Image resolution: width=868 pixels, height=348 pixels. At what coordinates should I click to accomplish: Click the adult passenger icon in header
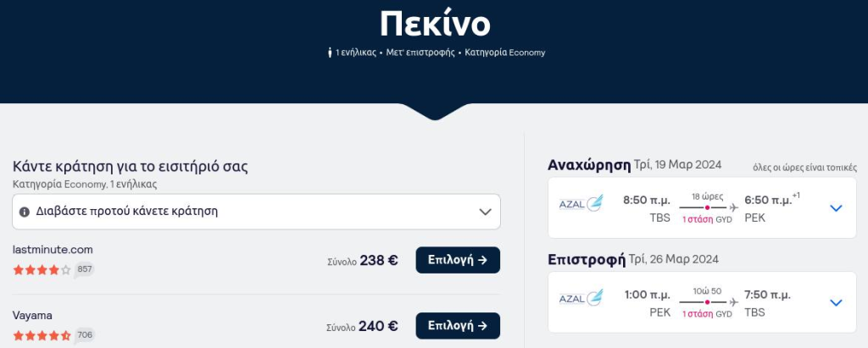tap(330, 52)
